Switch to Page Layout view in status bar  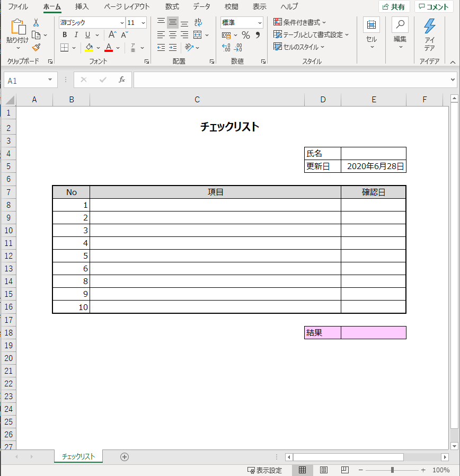click(322, 470)
